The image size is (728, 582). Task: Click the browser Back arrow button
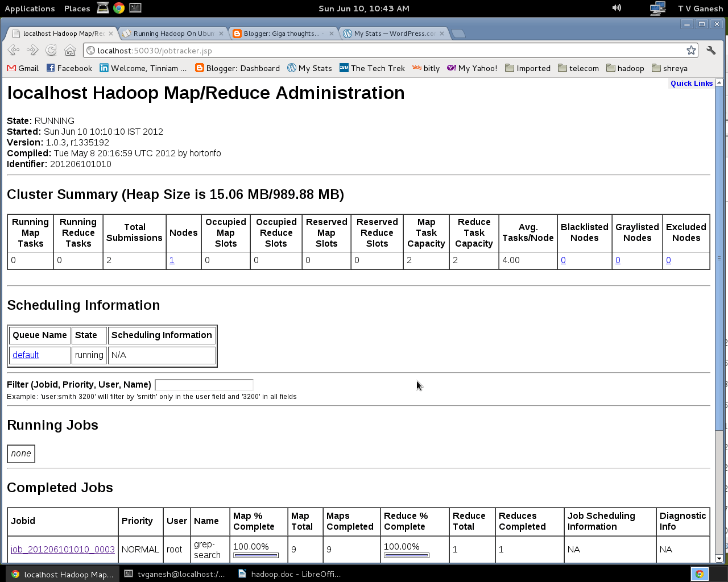14,51
